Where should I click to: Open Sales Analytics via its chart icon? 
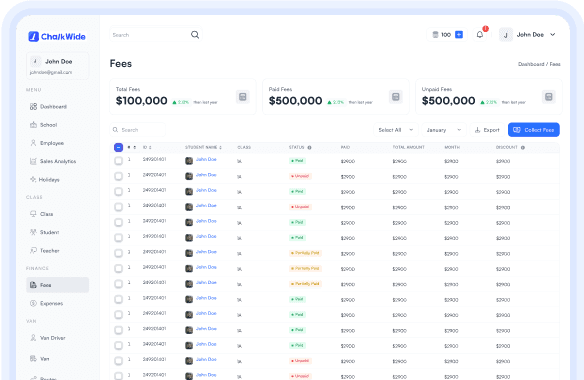pos(33,161)
